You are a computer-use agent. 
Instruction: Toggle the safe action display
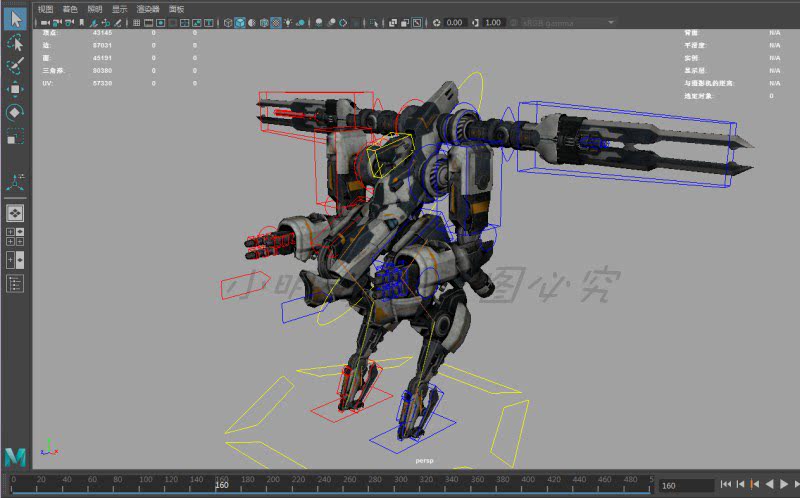197,22
